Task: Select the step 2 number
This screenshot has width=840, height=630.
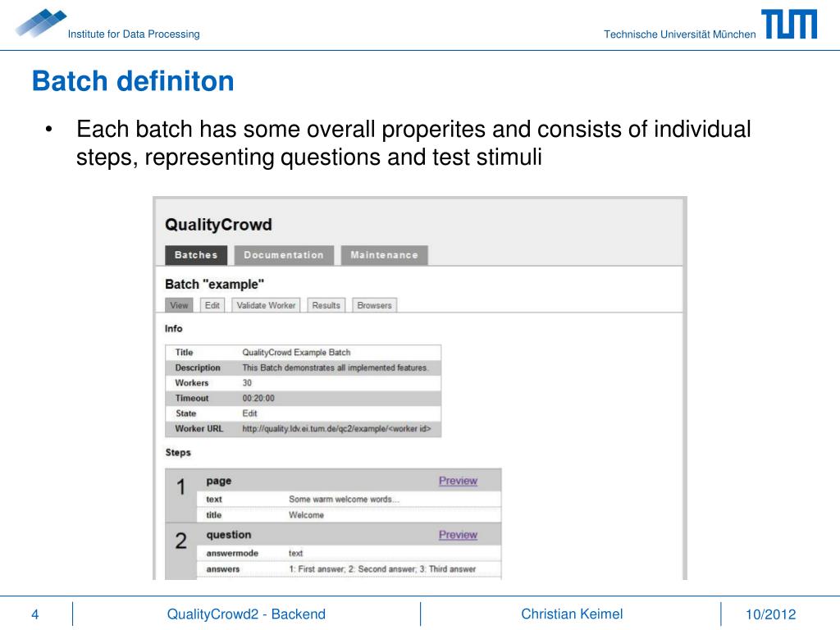Action: pos(181,541)
